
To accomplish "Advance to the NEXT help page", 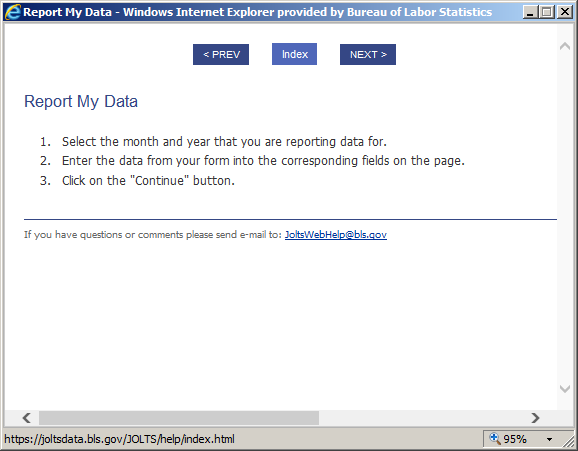I will 368,55.
